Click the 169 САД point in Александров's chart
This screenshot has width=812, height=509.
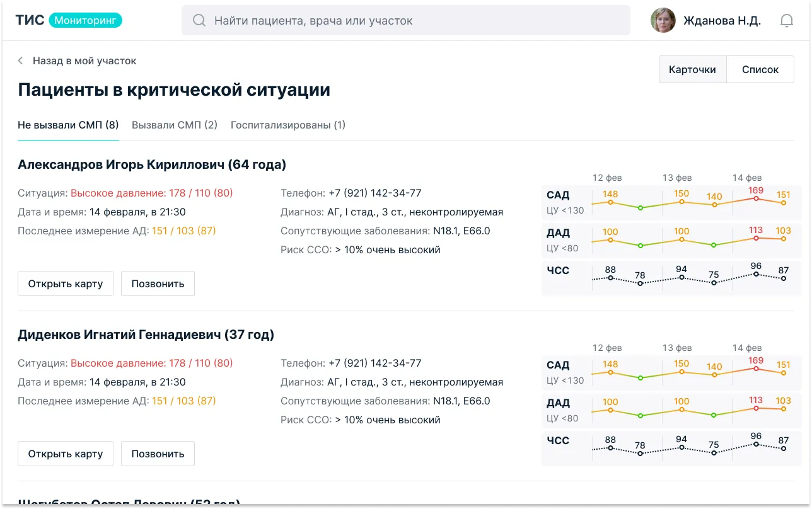(756, 198)
